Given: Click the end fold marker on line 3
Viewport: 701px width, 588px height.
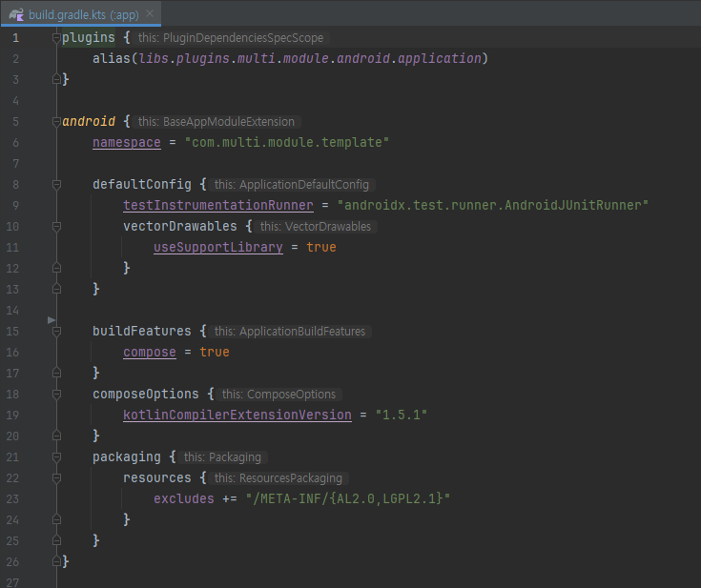Looking at the screenshot, I should click(56, 79).
